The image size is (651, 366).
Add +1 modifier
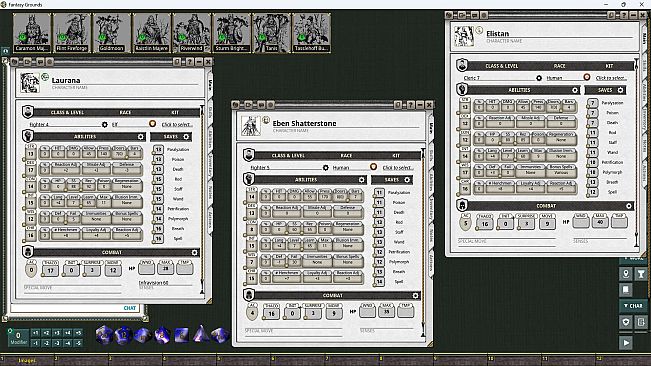coord(35,333)
